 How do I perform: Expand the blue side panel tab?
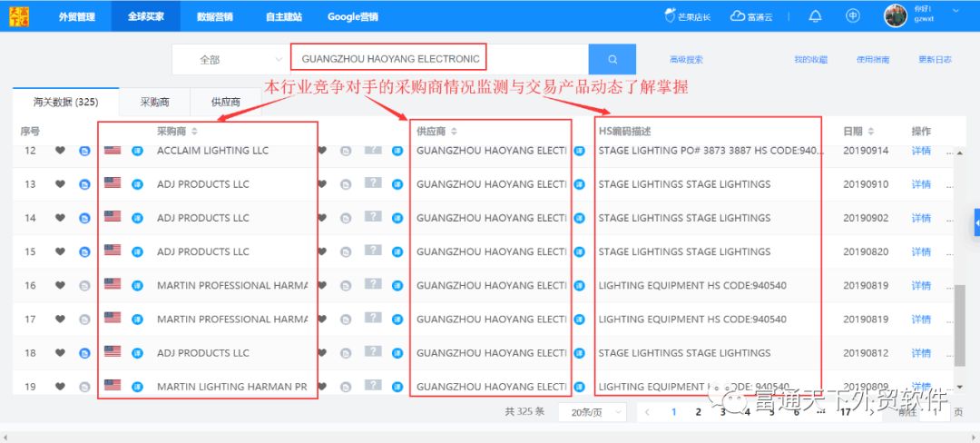click(x=976, y=222)
